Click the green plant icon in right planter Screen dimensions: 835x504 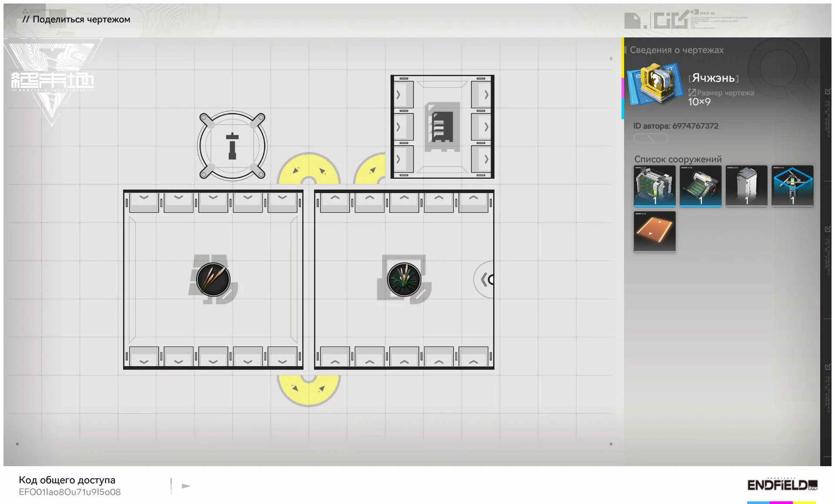coord(404,279)
